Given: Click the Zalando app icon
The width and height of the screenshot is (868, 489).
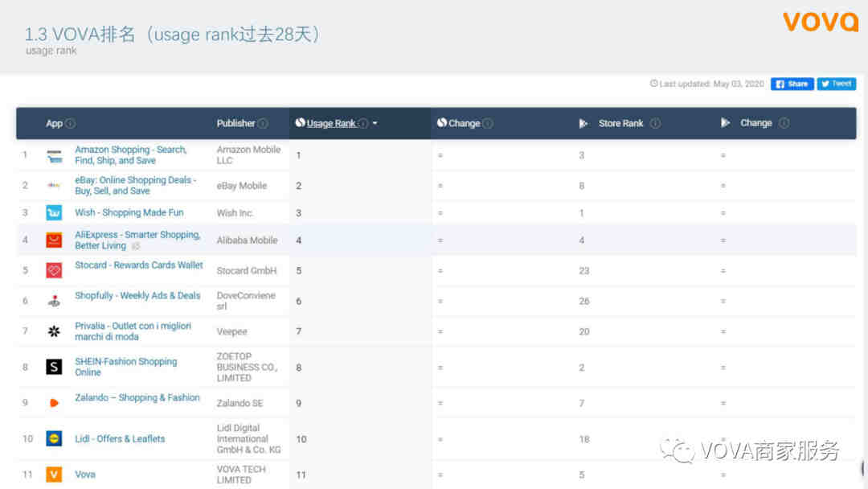Looking at the screenshot, I should [x=55, y=403].
